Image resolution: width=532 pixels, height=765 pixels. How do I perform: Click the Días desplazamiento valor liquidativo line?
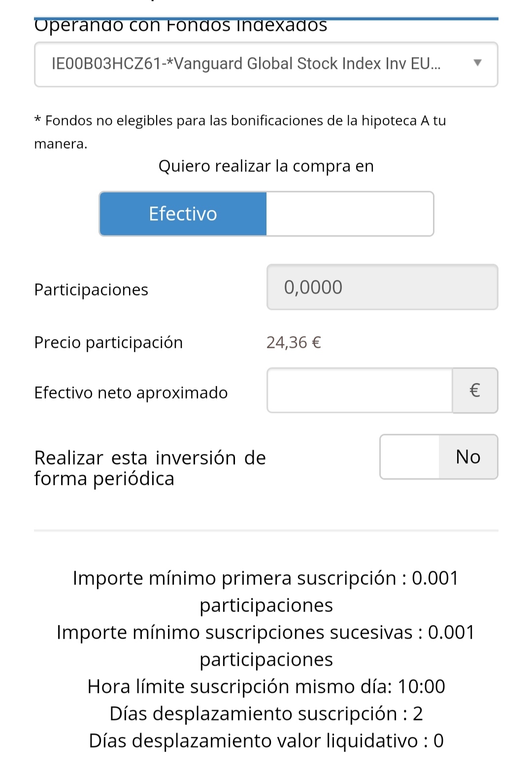pyautogui.click(x=266, y=740)
